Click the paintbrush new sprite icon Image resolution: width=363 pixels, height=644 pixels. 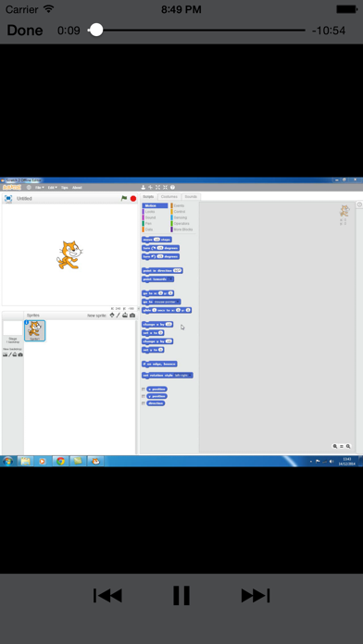point(118,316)
